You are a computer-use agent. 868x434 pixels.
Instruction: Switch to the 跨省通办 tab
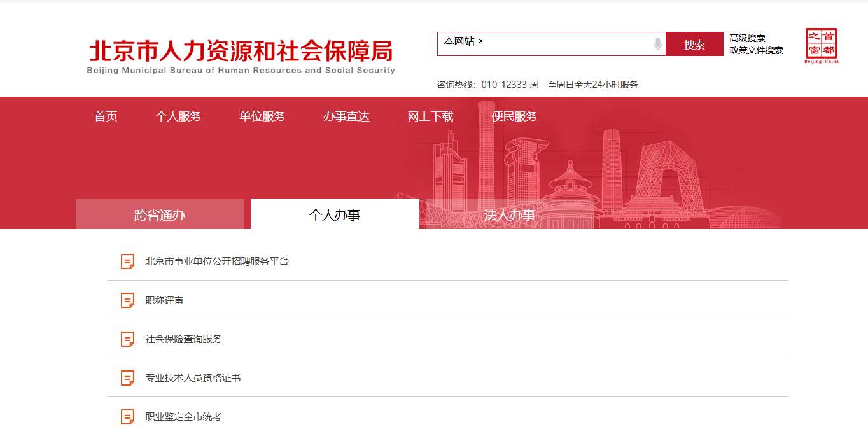pyautogui.click(x=160, y=214)
